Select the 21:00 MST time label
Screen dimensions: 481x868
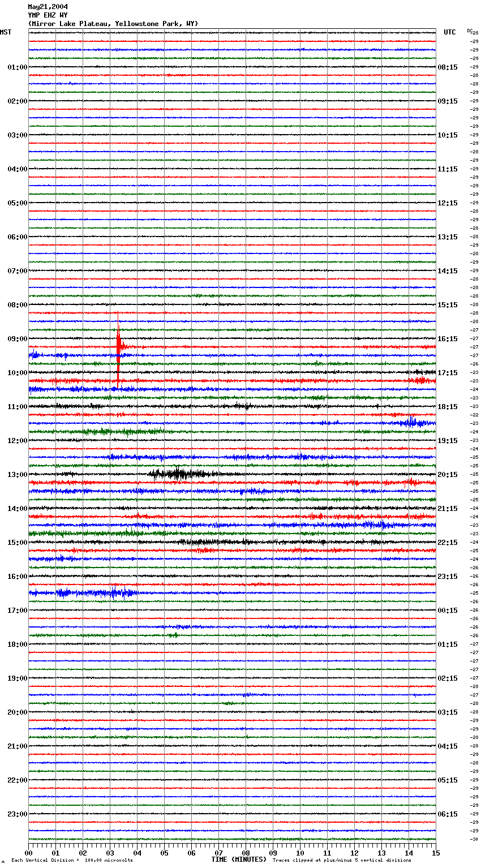pyautogui.click(x=18, y=746)
